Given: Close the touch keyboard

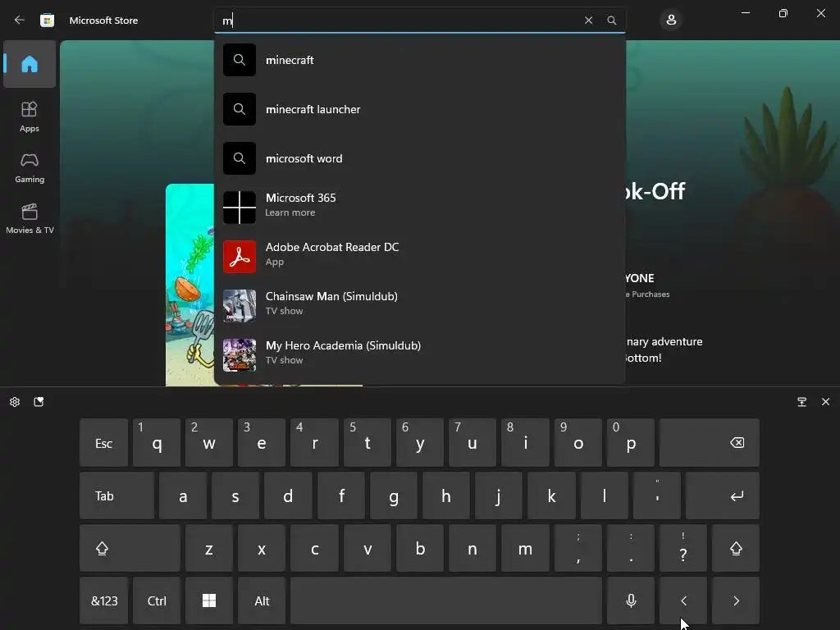Looking at the screenshot, I should (825, 402).
